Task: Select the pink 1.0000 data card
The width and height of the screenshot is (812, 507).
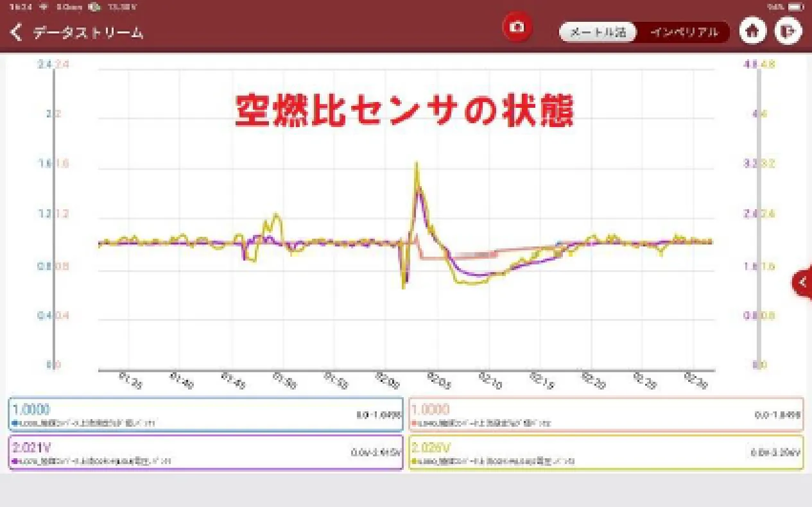Action: click(605, 414)
